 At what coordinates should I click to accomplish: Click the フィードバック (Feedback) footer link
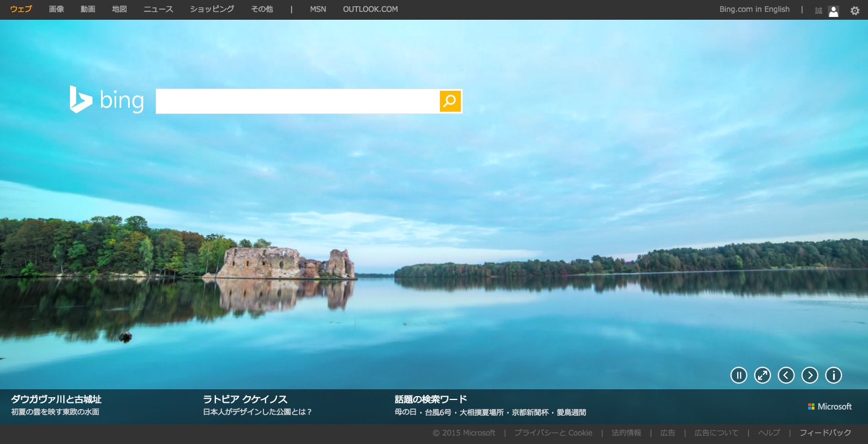825,433
